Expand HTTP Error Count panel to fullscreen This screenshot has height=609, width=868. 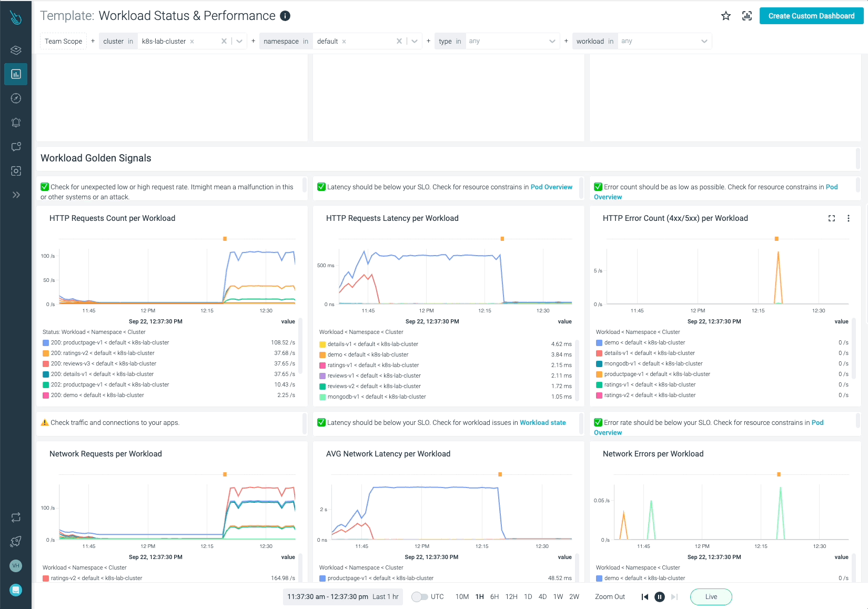coord(832,218)
